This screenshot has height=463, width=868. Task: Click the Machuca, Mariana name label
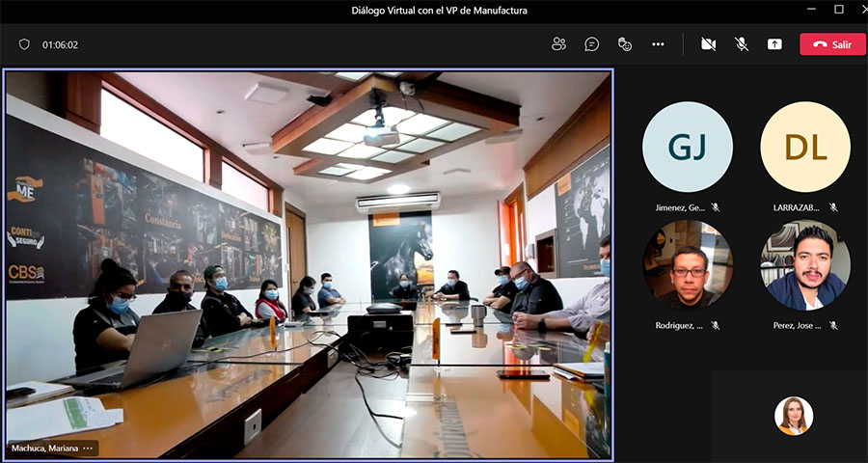pos(44,448)
